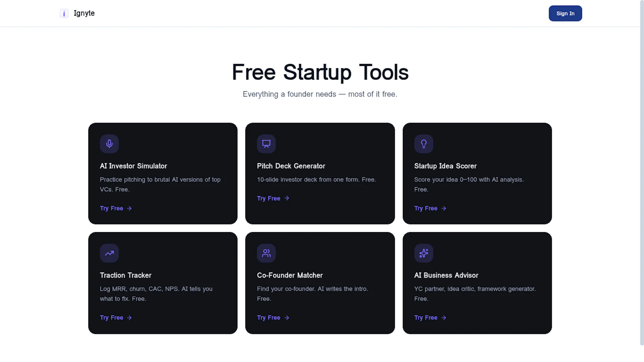Sign in using the header button

(x=565, y=13)
